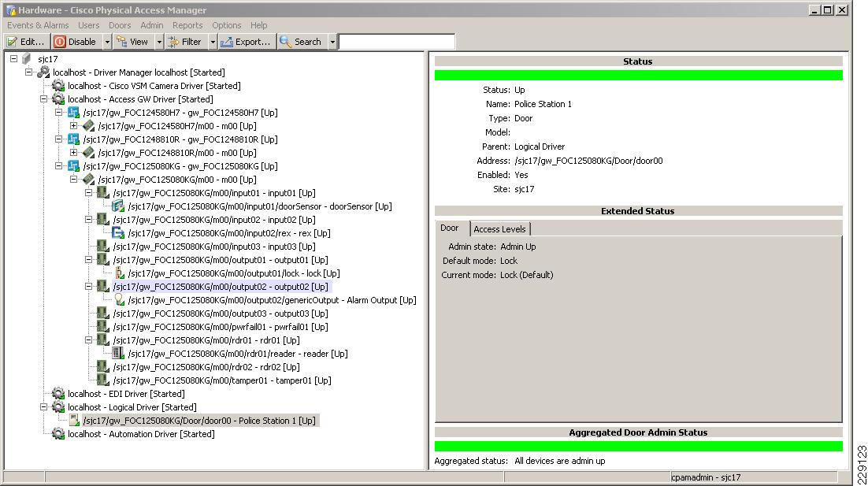Click the pwrfail01 interface icon
868x486 pixels.
tap(103, 327)
